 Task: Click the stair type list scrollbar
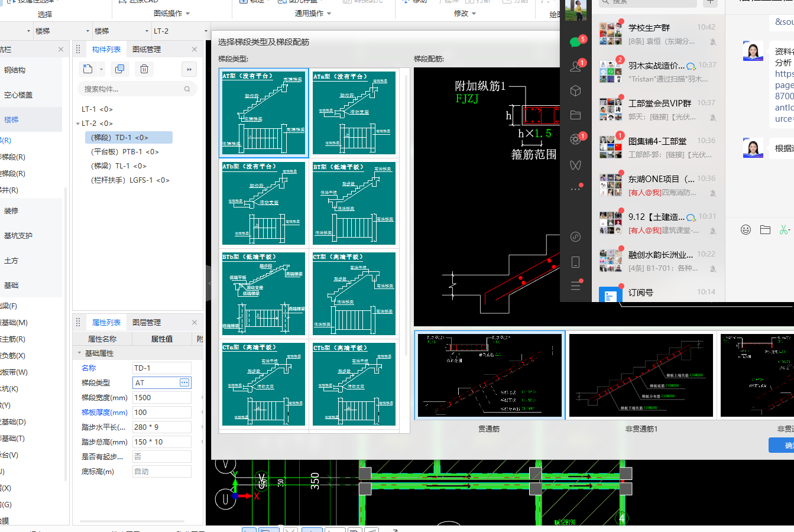[406, 216]
